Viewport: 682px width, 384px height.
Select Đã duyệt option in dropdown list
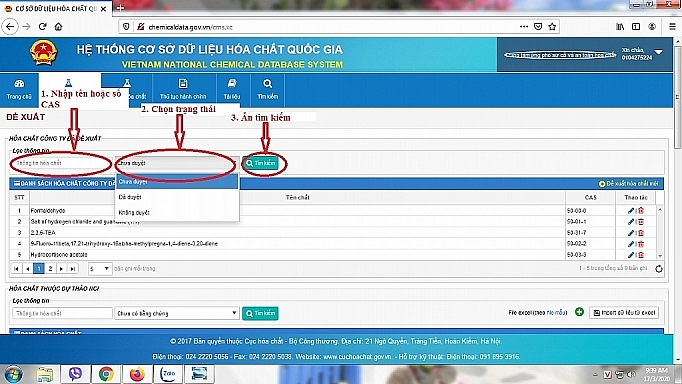(x=177, y=197)
